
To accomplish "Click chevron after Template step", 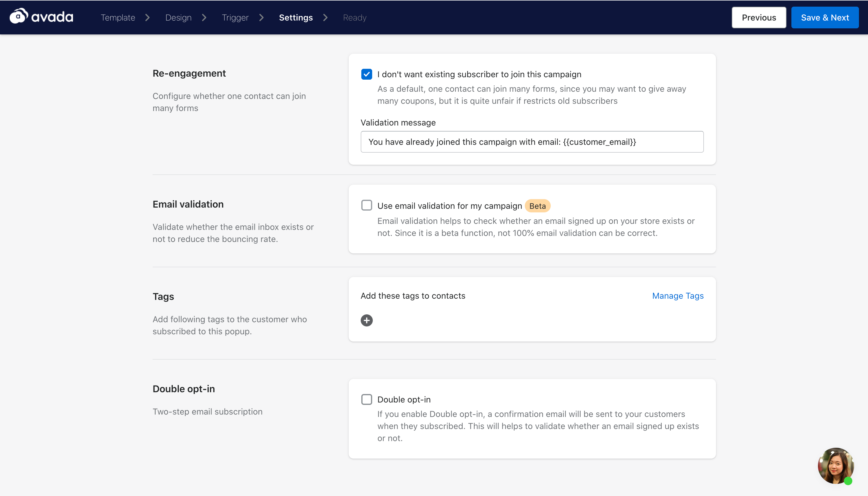I will [x=147, y=18].
